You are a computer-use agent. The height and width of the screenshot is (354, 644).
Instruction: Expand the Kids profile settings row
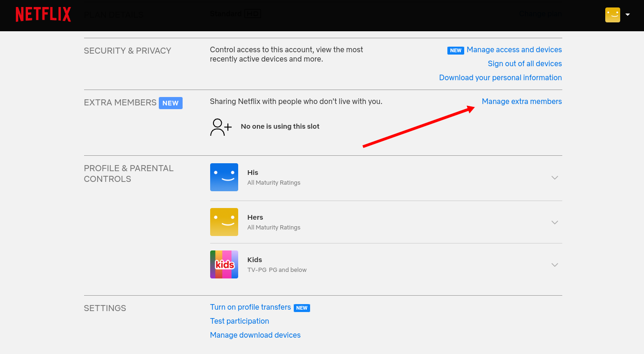point(554,264)
